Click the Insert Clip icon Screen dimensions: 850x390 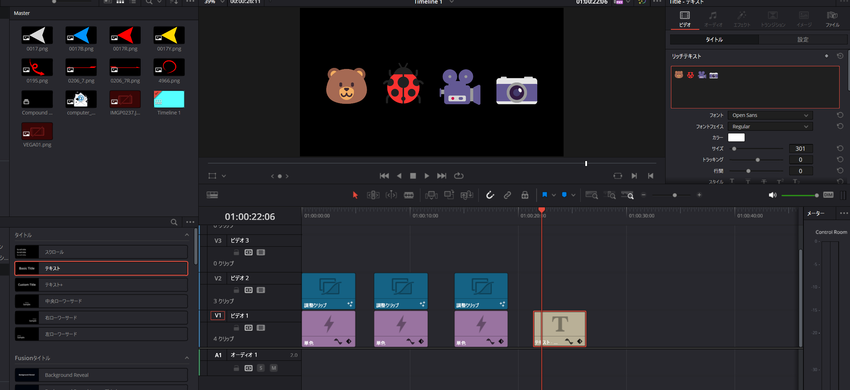432,195
